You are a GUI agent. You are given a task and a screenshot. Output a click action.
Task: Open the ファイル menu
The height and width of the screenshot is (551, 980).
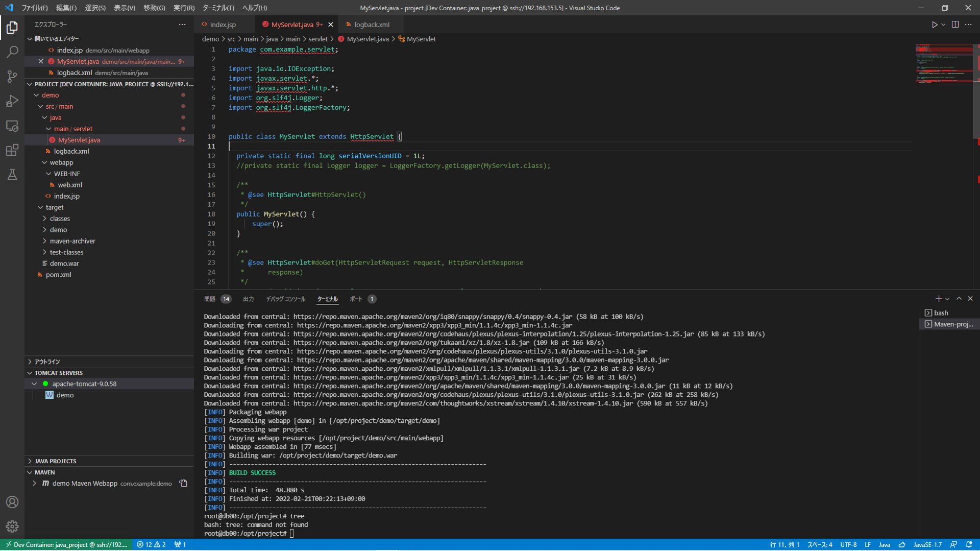click(x=34, y=8)
